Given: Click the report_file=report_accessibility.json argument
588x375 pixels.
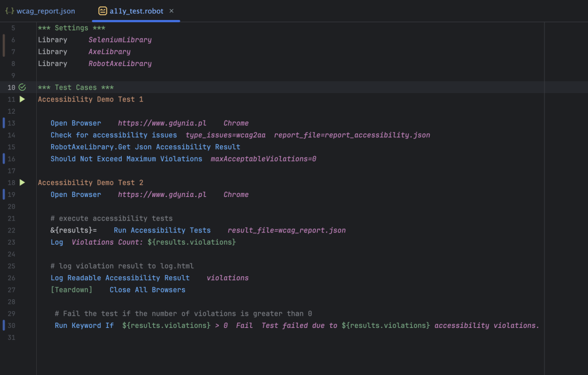Looking at the screenshot, I should 352,135.
